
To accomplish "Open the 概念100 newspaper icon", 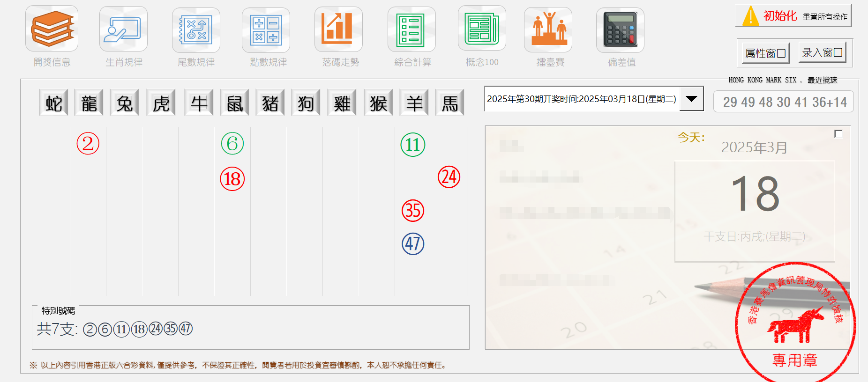I will coord(482,29).
